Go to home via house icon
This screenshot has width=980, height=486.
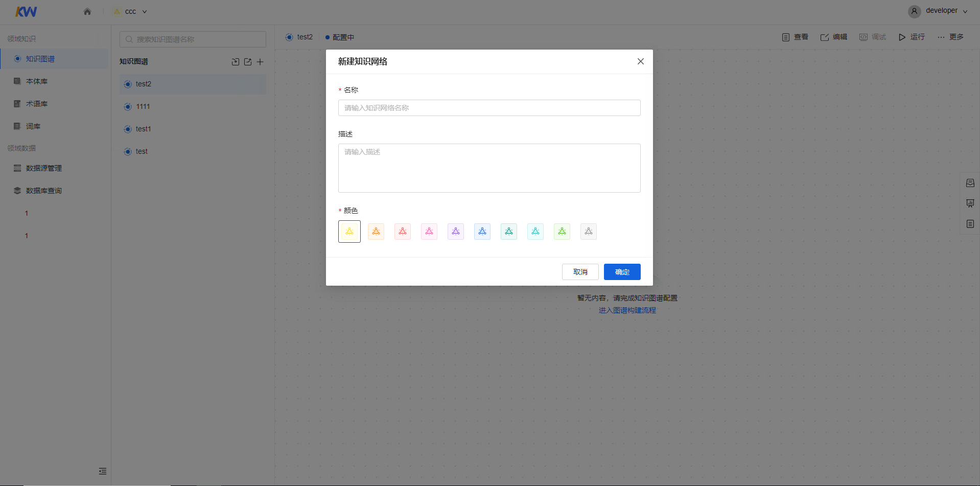87,11
